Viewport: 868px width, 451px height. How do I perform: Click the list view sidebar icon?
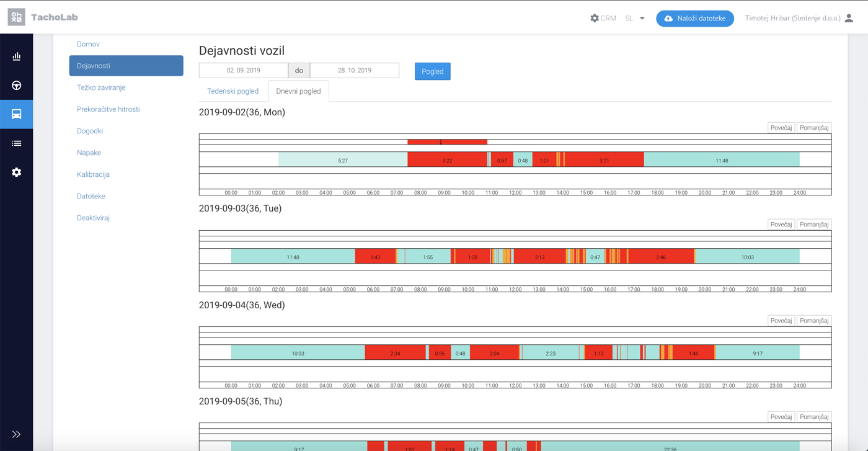point(17,143)
